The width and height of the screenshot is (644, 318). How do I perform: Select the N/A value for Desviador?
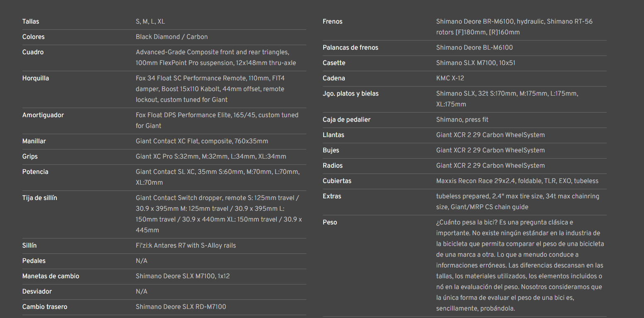click(x=141, y=291)
